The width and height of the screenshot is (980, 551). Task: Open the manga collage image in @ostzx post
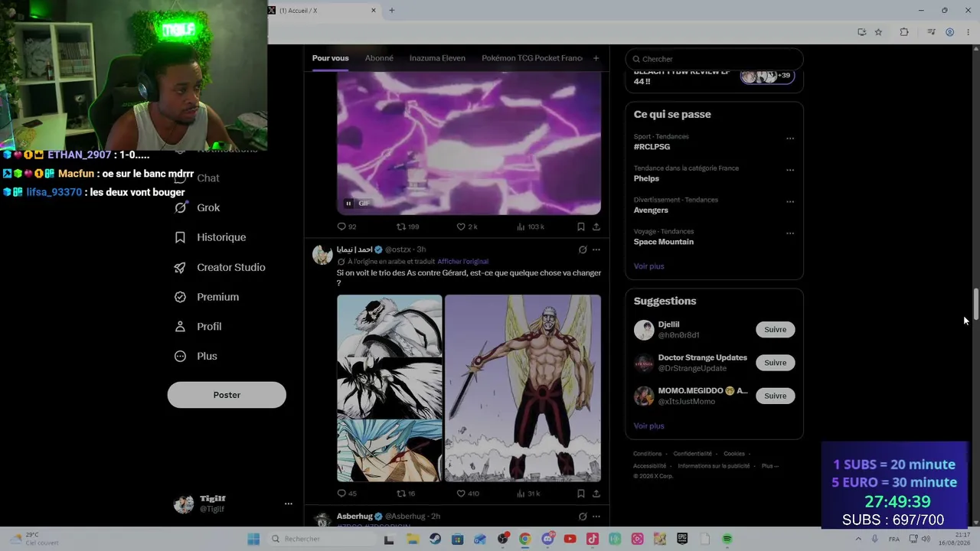pyautogui.click(x=390, y=389)
